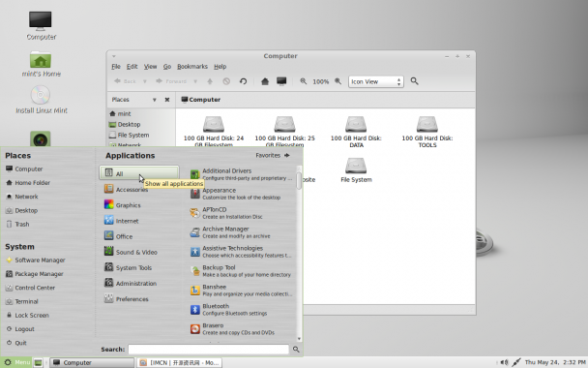Open Back history dropdown arrow
Viewport: 588px width, 368px height.
(x=144, y=81)
